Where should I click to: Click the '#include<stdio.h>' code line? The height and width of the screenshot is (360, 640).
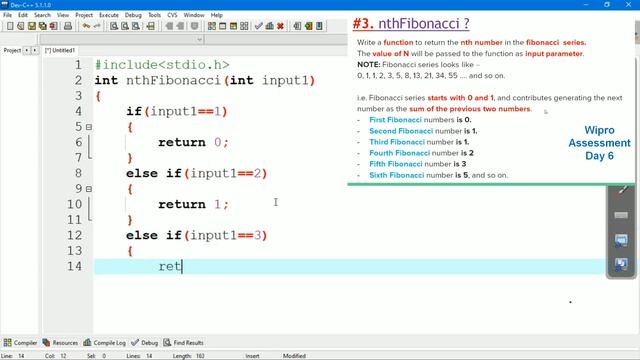coord(162,65)
